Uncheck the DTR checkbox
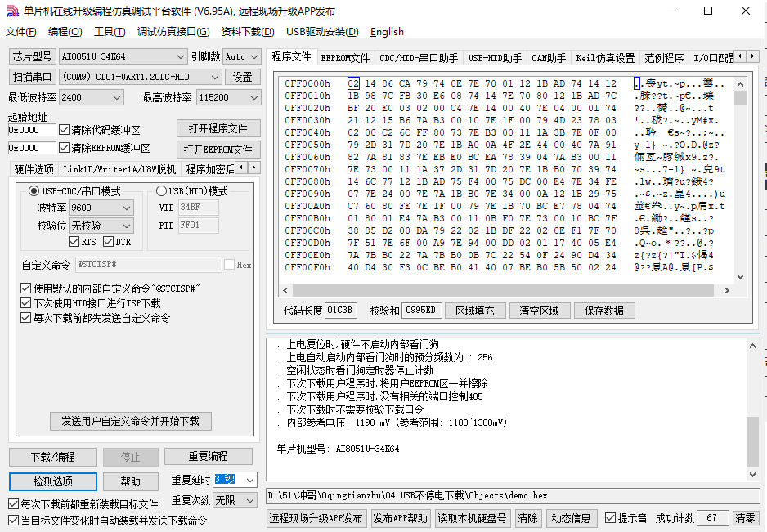 tap(109, 242)
